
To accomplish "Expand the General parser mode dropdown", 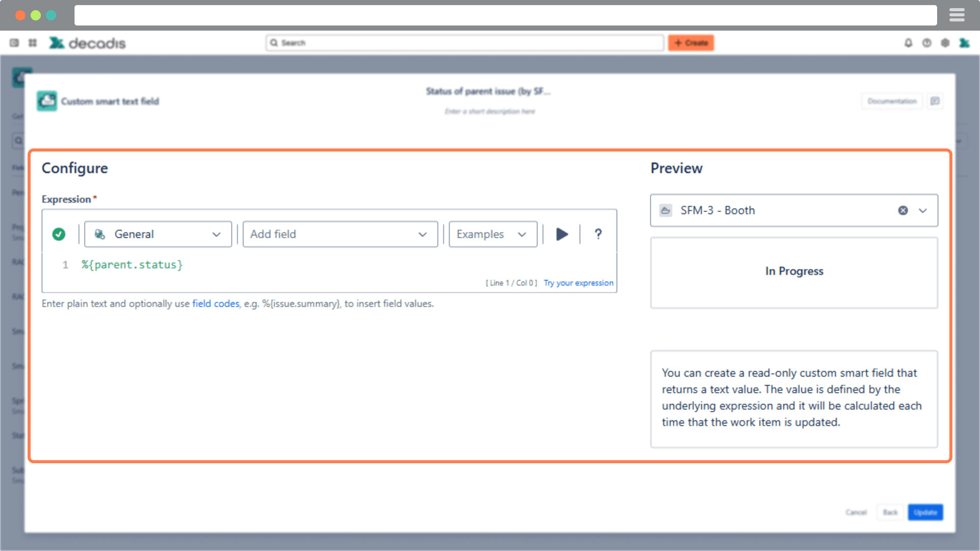I will 158,234.
